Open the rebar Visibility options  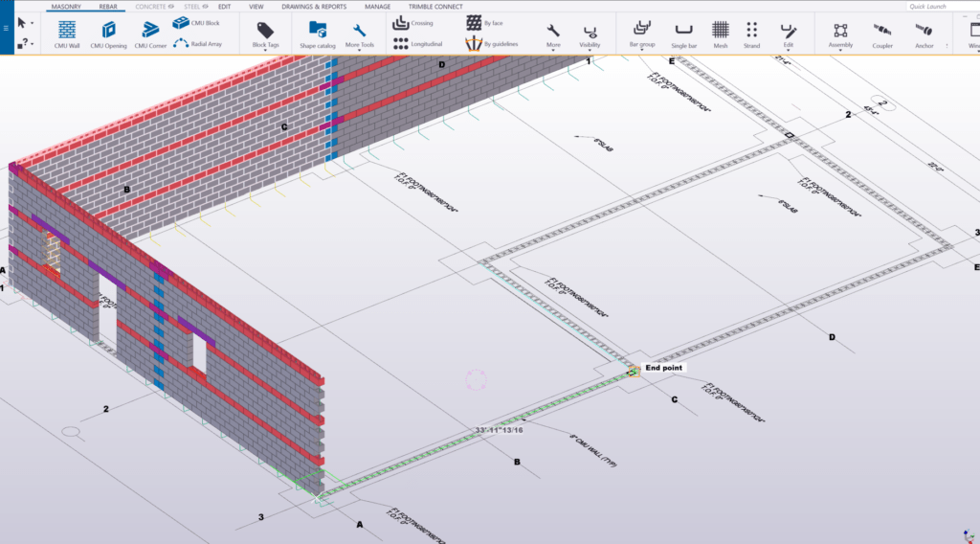[590, 35]
